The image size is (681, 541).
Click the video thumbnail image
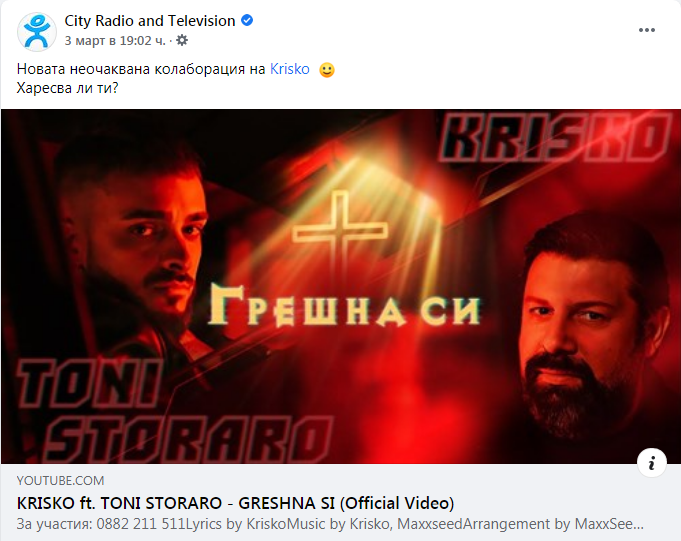tap(340, 286)
